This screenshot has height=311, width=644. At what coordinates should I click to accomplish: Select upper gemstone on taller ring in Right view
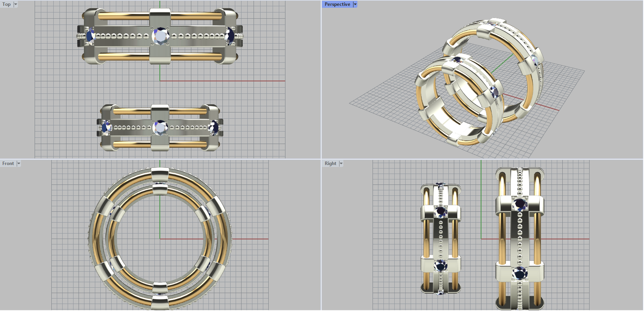(x=520, y=204)
